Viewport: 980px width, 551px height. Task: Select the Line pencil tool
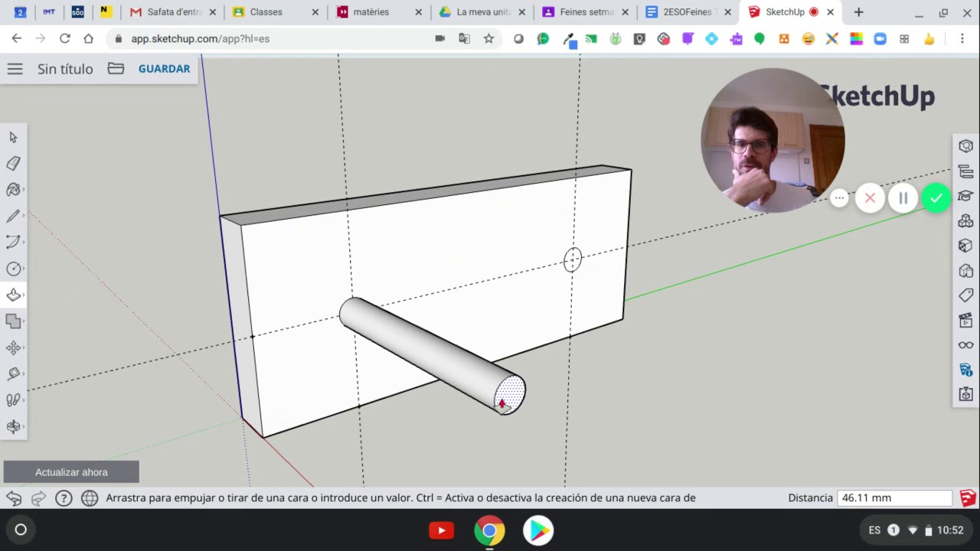(x=13, y=217)
